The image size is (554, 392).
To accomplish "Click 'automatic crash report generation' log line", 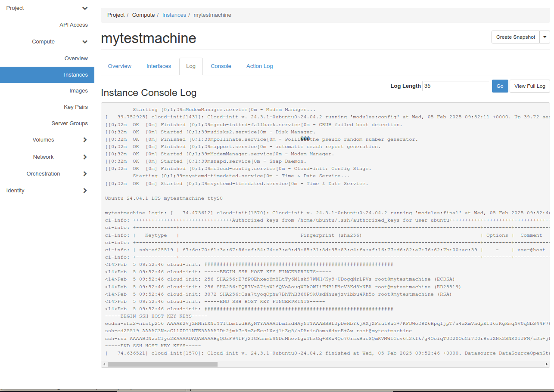I will pyautogui.click(x=243, y=147).
